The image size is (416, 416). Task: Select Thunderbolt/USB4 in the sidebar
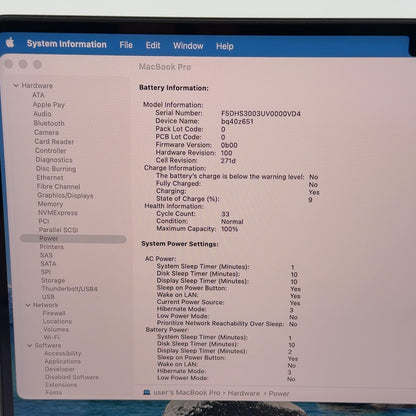coord(70,289)
